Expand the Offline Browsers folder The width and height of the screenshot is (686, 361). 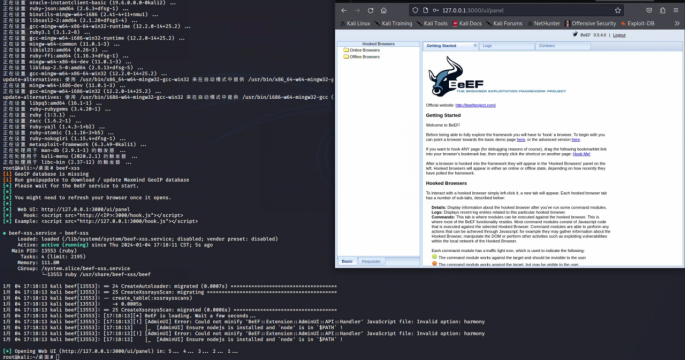click(361, 57)
